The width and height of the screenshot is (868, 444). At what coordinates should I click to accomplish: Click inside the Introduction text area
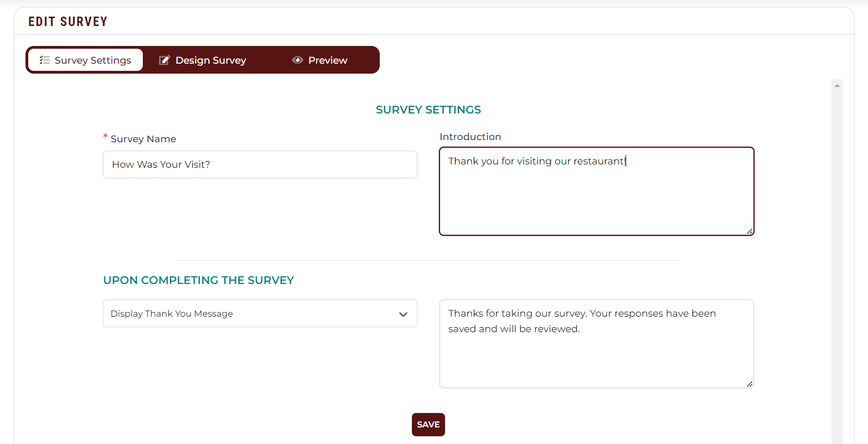click(x=597, y=191)
